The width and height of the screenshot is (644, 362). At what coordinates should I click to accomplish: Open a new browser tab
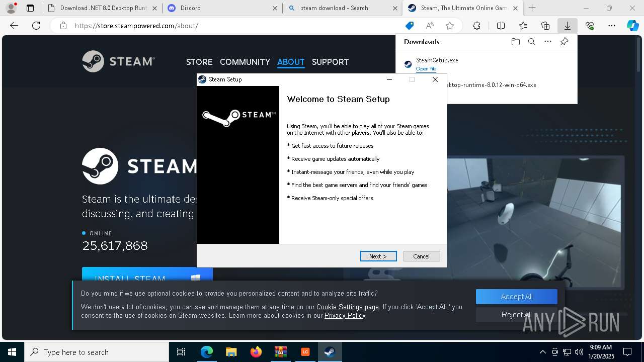pos(532,8)
